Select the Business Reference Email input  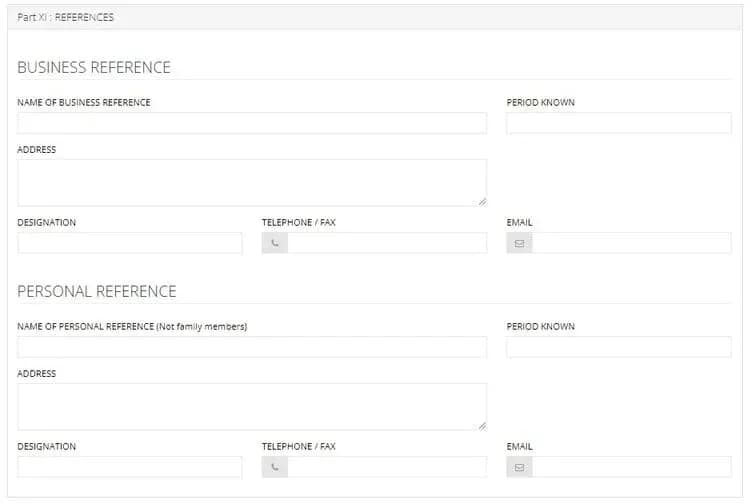click(631, 243)
